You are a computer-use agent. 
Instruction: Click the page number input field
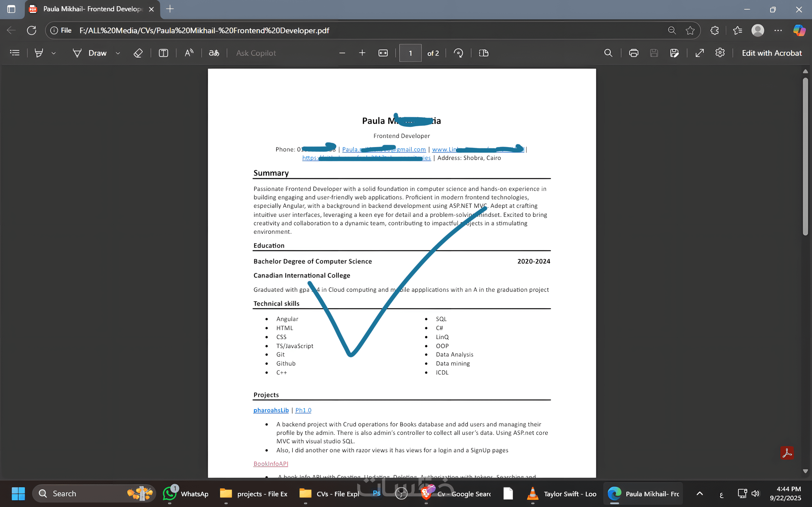tap(410, 53)
